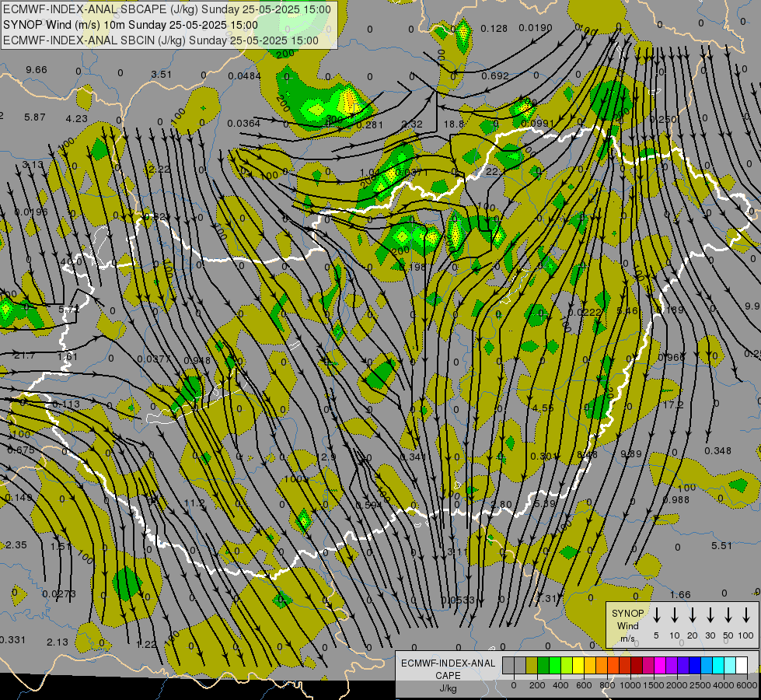Click the 0.348 value on map

pos(717,451)
